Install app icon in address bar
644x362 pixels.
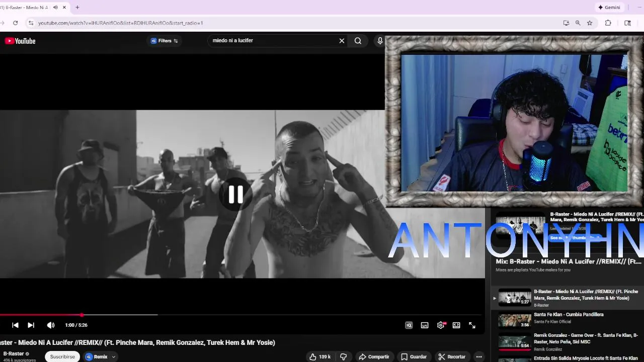566,23
